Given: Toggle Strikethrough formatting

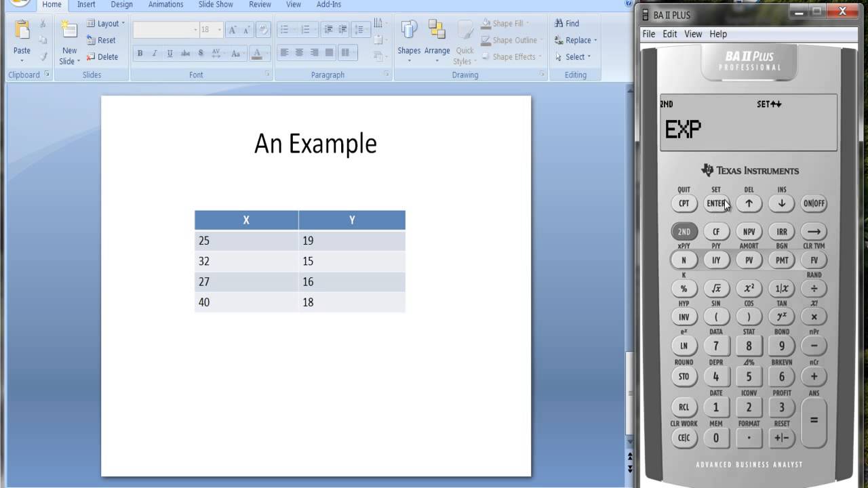Looking at the screenshot, I should click(x=185, y=53).
